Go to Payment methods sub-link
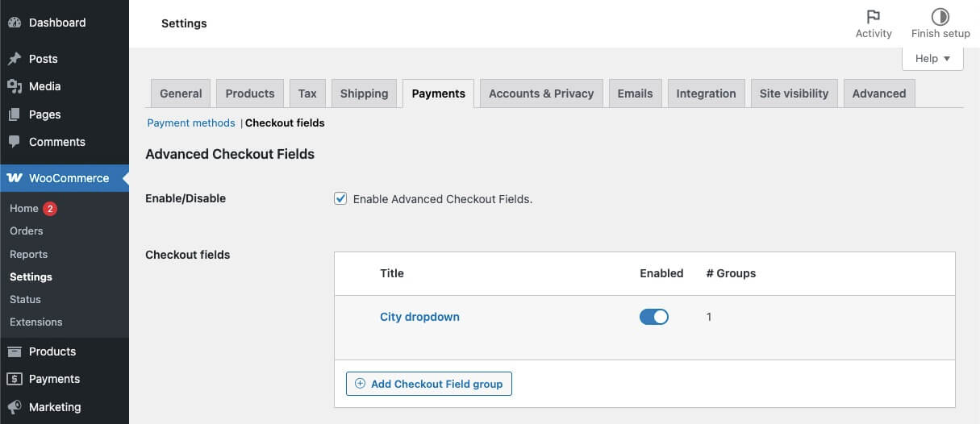The height and width of the screenshot is (424, 980). [191, 123]
